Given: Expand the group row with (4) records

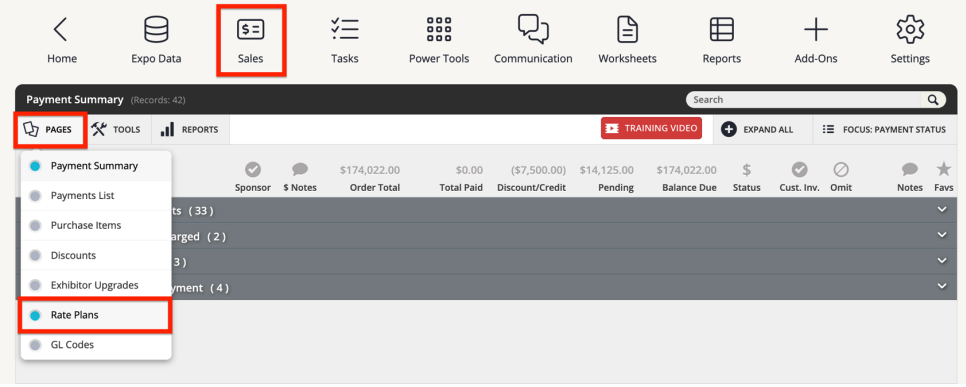Looking at the screenshot, I should pyautogui.click(x=941, y=287).
